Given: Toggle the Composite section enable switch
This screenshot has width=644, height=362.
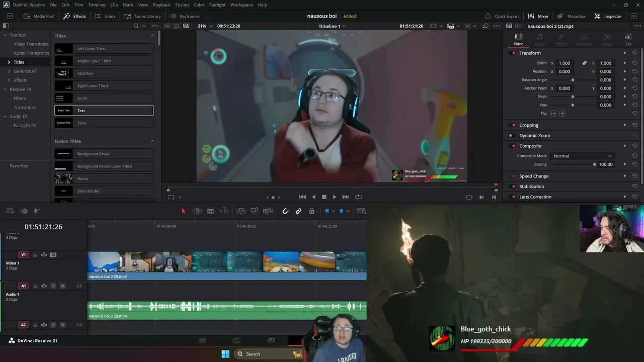Looking at the screenshot, I should tap(513, 146).
